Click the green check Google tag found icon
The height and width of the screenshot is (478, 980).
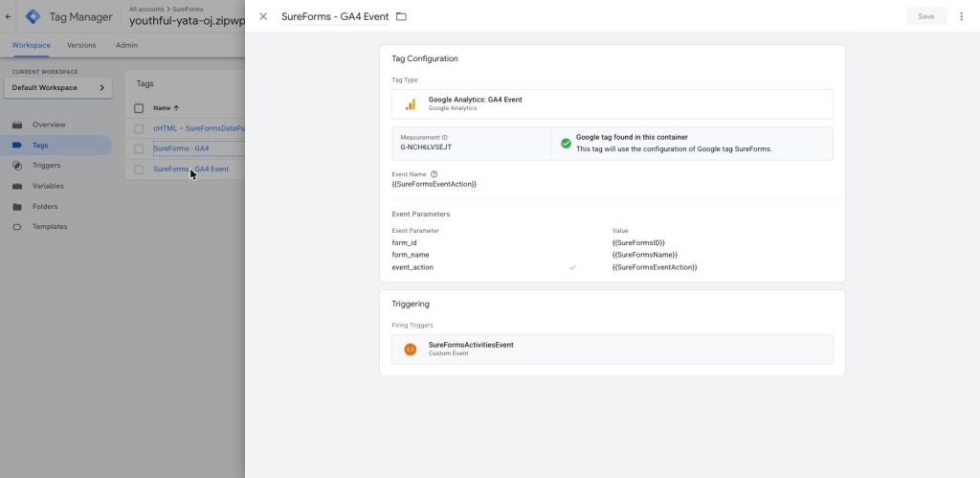pos(566,144)
